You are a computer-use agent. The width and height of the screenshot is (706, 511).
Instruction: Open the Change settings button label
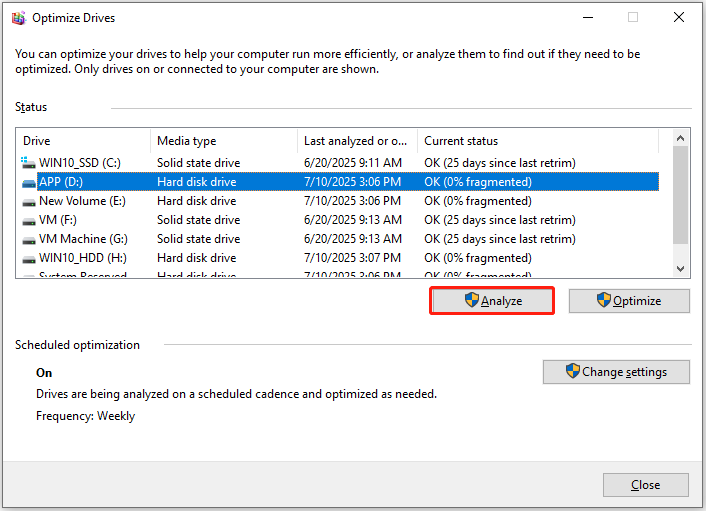tap(624, 372)
